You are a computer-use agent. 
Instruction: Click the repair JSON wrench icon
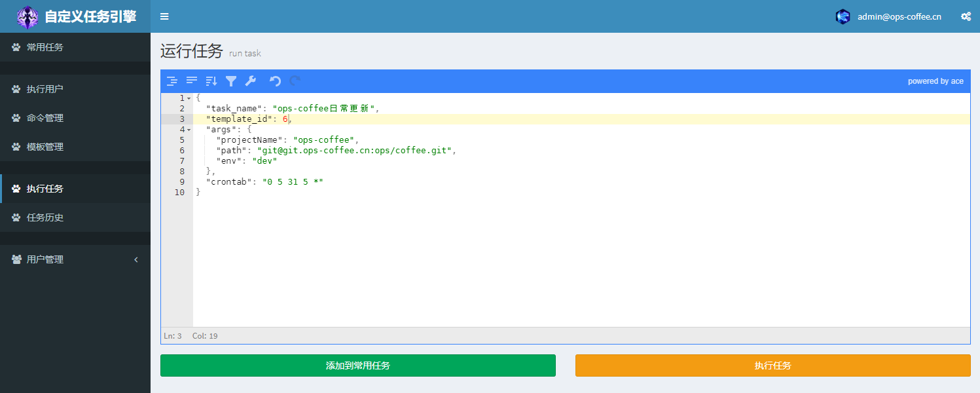[x=250, y=81]
